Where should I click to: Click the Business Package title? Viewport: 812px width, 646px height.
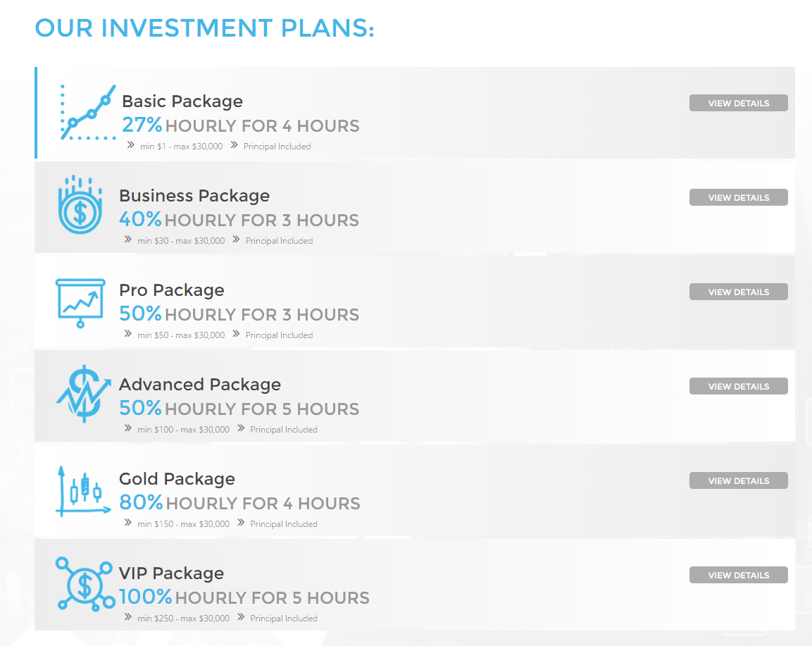(194, 196)
